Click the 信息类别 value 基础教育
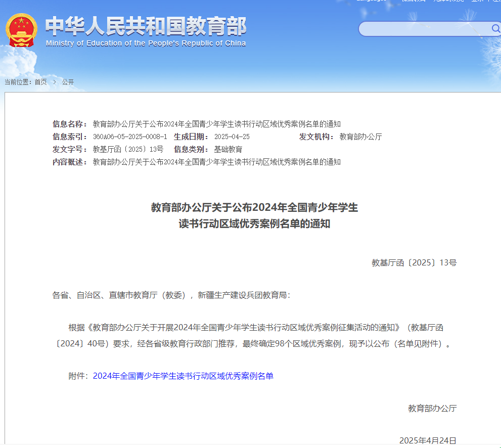This screenshot has height=448, width=501. (x=228, y=149)
